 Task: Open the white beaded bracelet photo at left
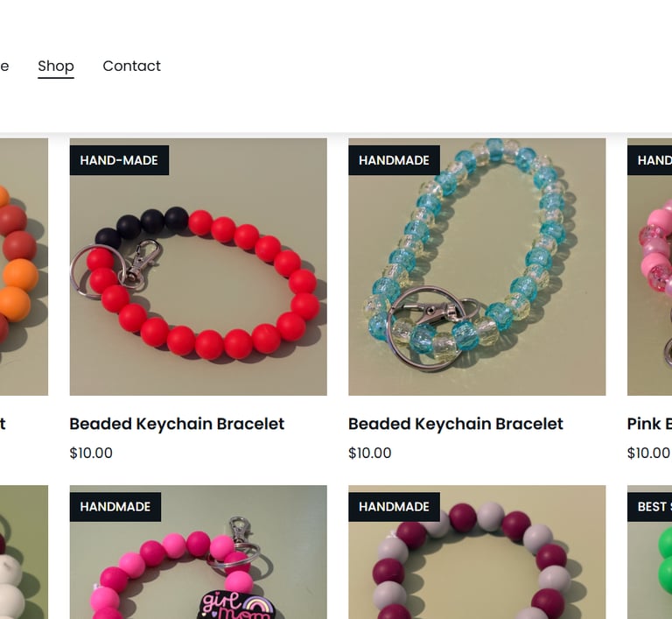[24, 552]
